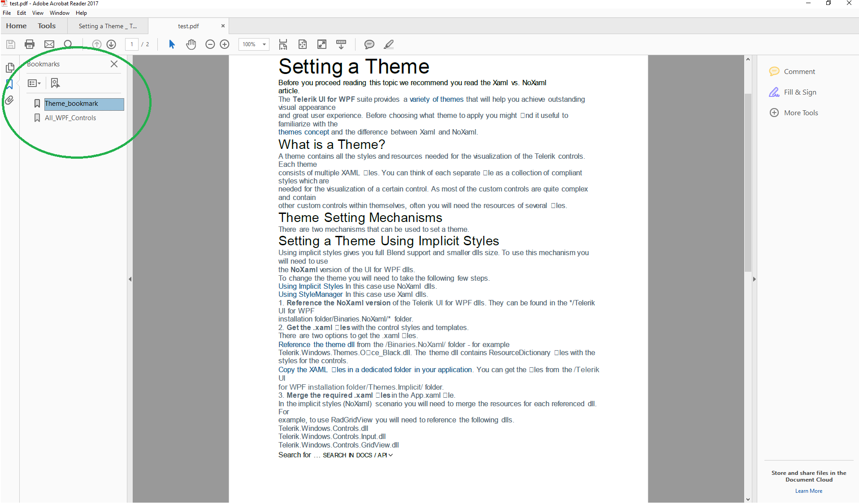Collapse the left navigation pane arrow
The width and height of the screenshot is (859, 504).
[130, 279]
